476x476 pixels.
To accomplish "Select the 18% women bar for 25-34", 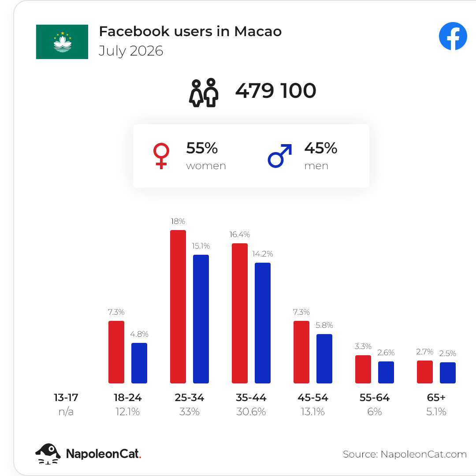I will (178, 307).
